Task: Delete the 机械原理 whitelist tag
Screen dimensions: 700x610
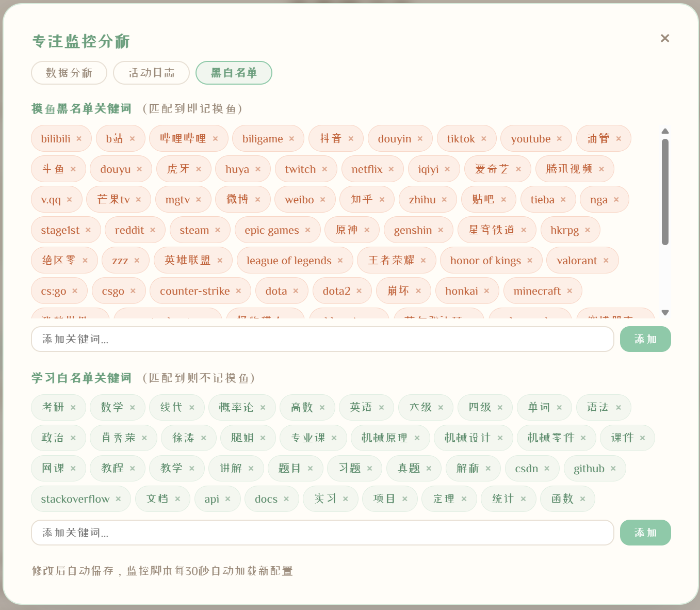Action: pos(417,438)
